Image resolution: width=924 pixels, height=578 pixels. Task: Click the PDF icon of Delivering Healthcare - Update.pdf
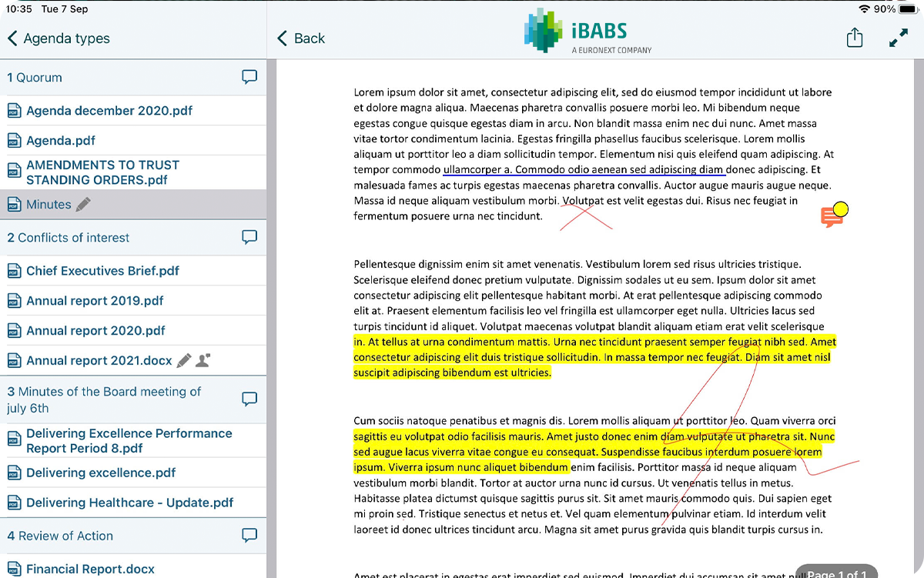(14, 503)
